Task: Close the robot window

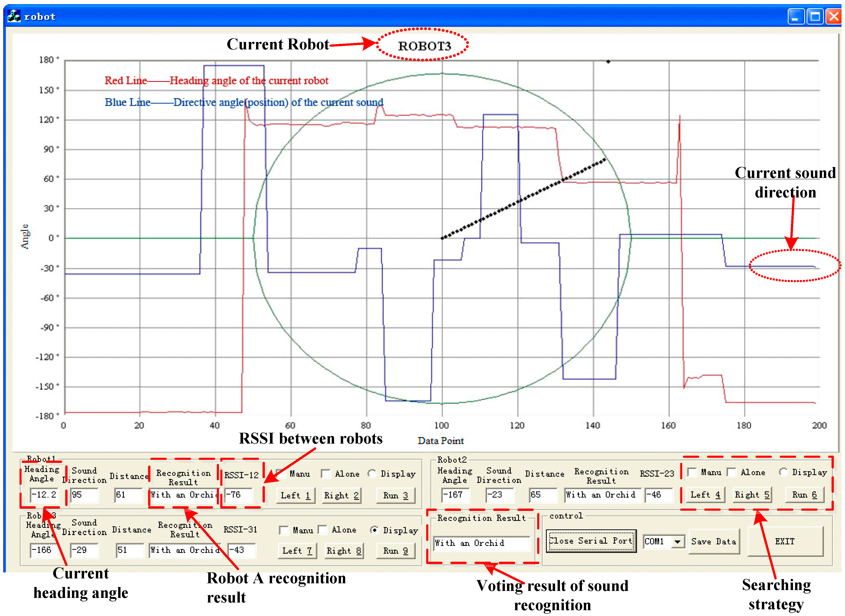Action: click(x=834, y=17)
